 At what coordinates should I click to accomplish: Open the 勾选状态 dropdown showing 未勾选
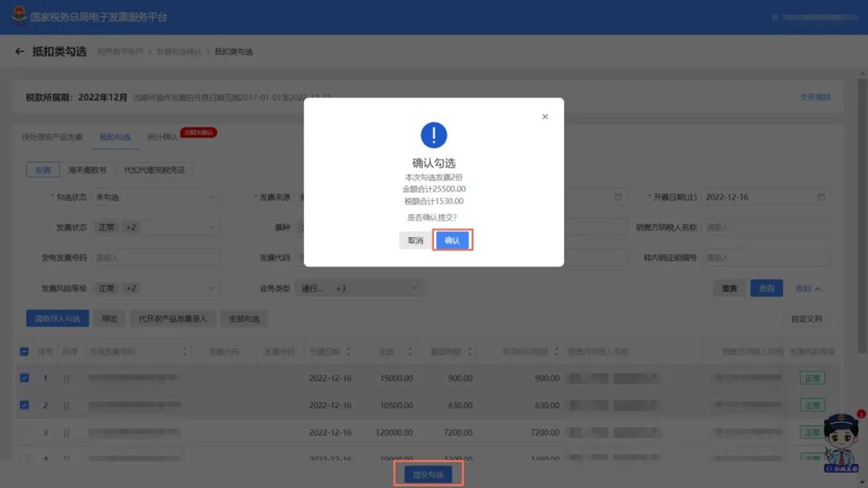155,197
